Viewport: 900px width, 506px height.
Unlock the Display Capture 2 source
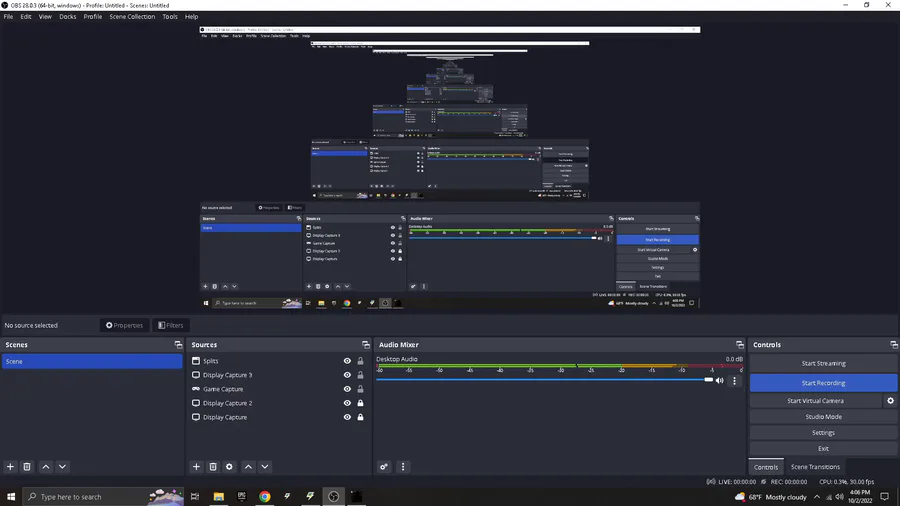click(x=360, y=403)
